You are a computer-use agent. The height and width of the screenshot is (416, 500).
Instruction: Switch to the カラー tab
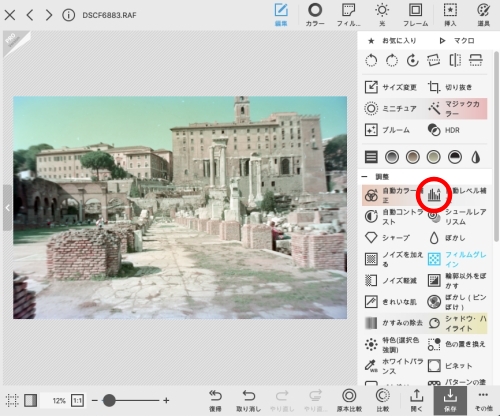pyautogui.click(x=315, y=15)
